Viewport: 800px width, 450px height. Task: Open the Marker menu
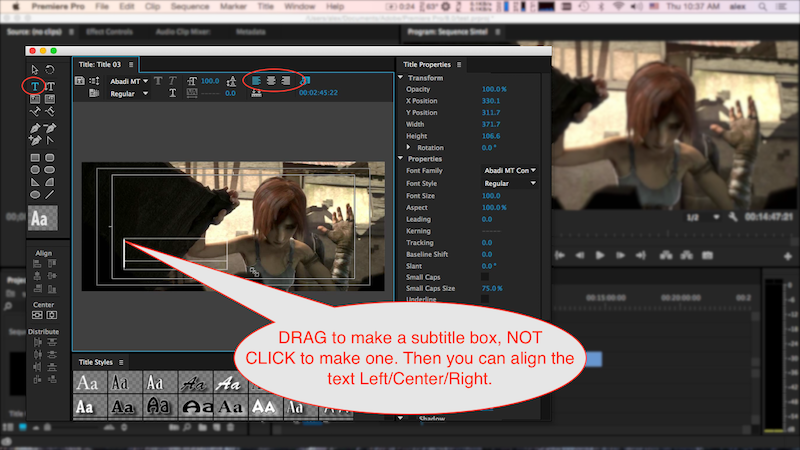point(233,7)
